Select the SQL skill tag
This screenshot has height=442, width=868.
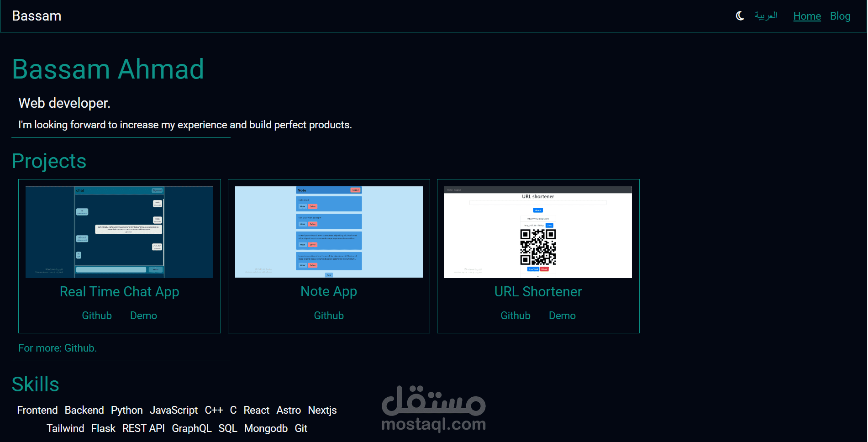pyautogui.click(x=228, y=428)
